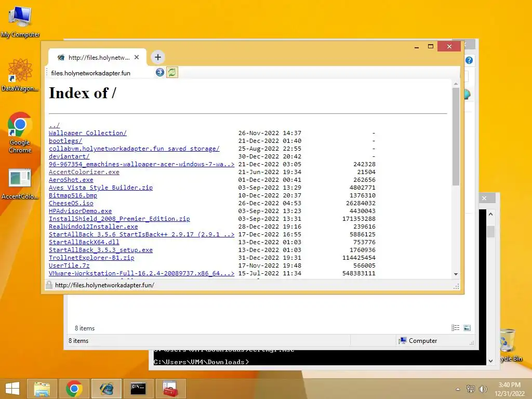Click the Index of / heading

coord(83,93)
